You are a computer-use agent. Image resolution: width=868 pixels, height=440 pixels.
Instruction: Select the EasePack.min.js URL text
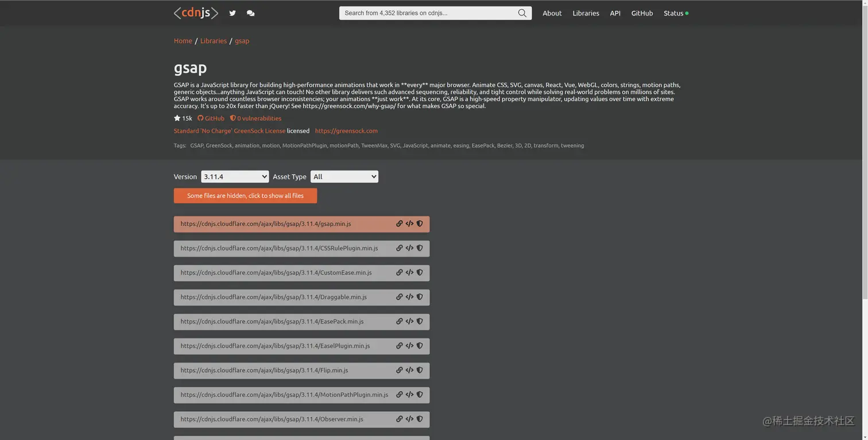272,322
